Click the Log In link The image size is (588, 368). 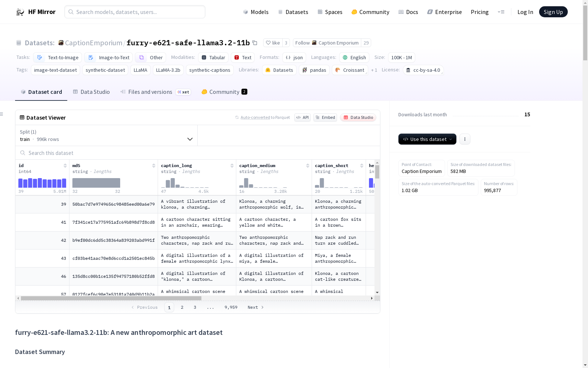pyautogui.click(x=525, y=12)
